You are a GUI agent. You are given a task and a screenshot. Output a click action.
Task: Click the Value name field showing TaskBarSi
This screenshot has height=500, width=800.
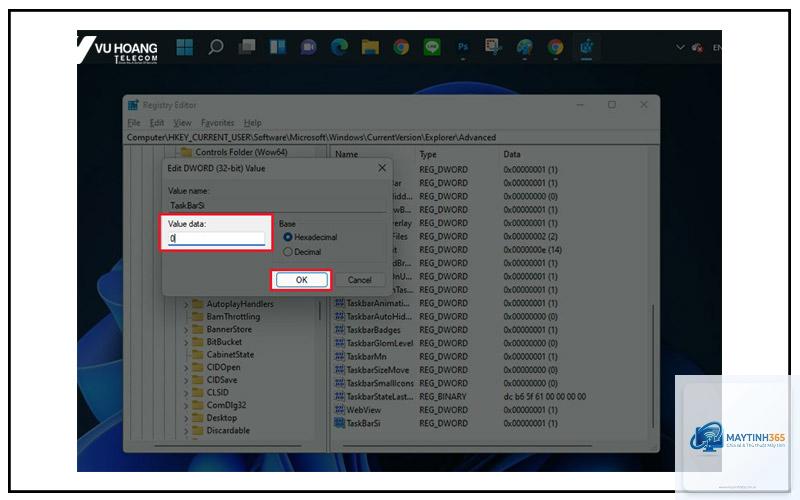[276, 205]
